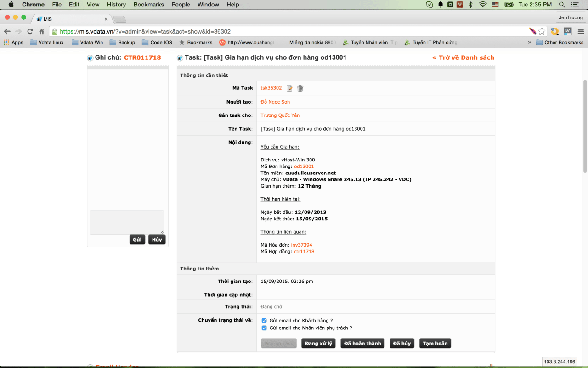
Task: Show hidden bookmarks with the overflow chevron
Action: 529,42
